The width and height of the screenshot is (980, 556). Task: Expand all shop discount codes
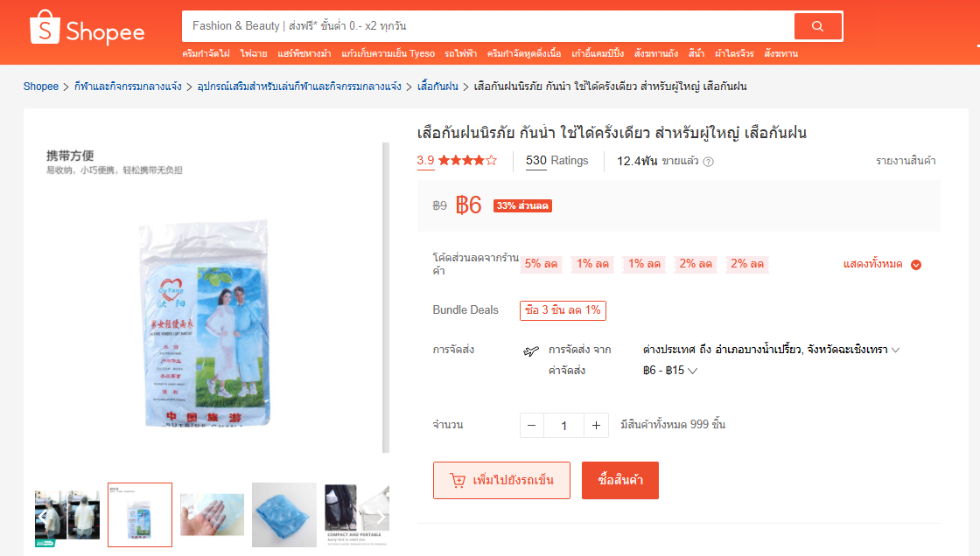tap(882, 264)
